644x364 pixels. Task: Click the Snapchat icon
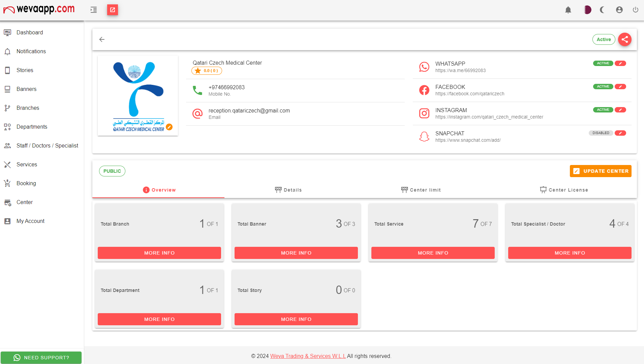tap(424, 136)
